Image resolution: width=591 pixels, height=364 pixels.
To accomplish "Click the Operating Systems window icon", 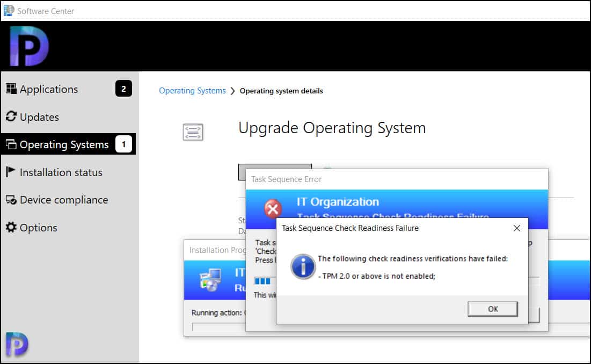I will 11,144.
